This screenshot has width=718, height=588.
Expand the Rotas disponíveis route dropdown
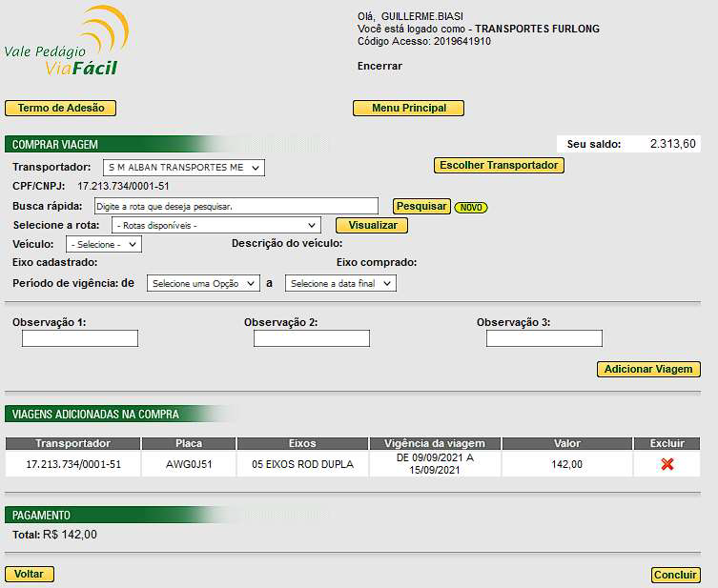coord(215,225)
